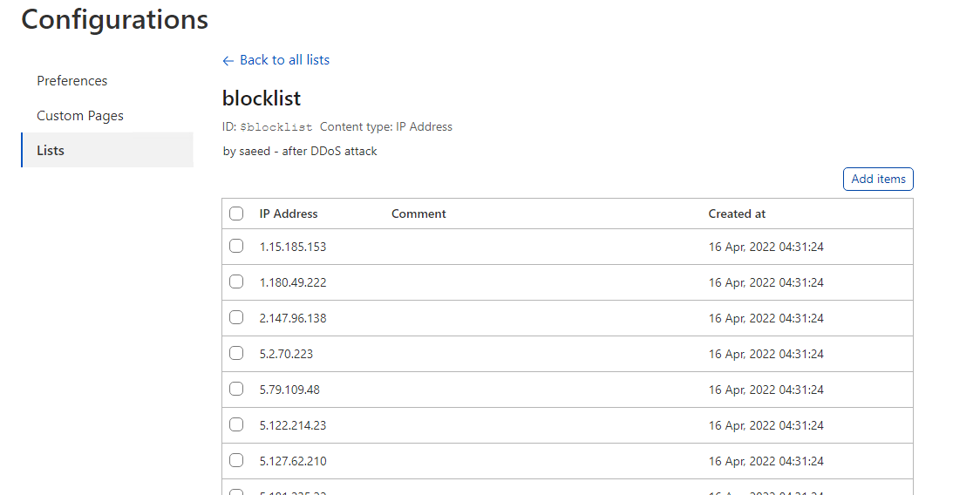Click the Created at column header
Viewport: 980px width, 495px height.
[x=737, y=214]
